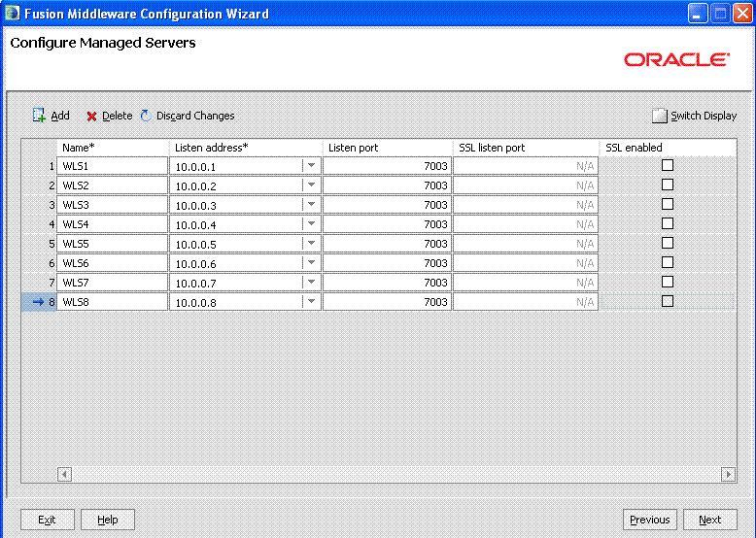Edit the WLS2 name field
The image size is (756, 538).
[x=113, y=185]
